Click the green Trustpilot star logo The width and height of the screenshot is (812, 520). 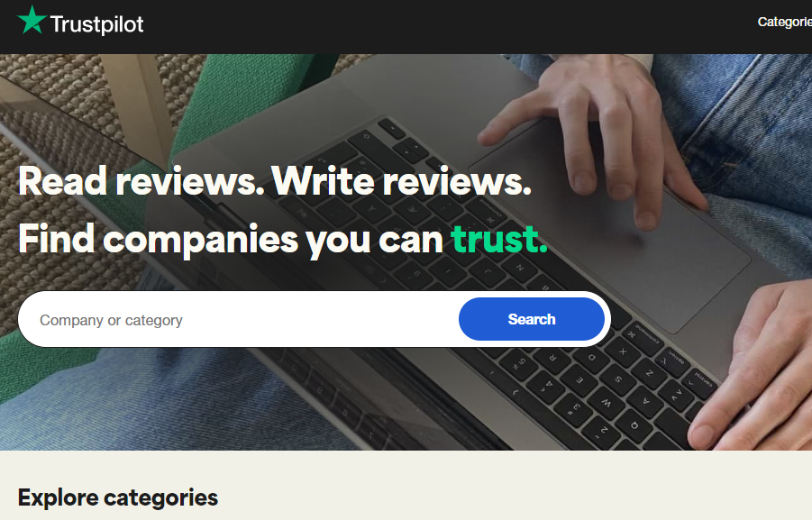(x=32, y=20)
